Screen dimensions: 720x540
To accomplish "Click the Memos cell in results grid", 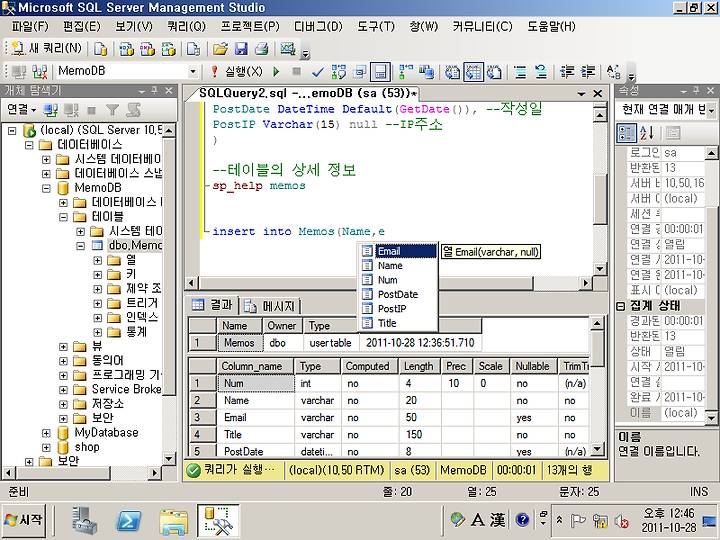I will pyautogui.click(x=239, y=343).
